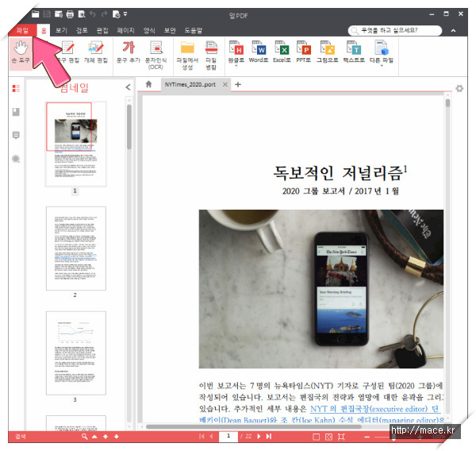Expand the 한글로 dropdown arrow
The height and width of the screenshot is (451, 476).
(236, 66)
